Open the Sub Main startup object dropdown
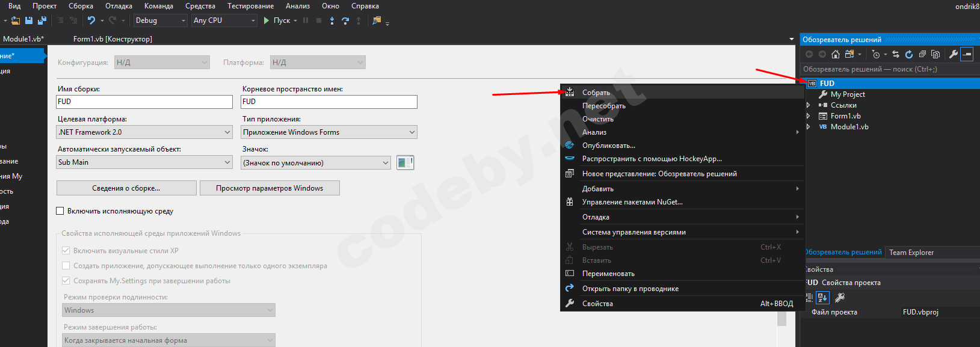Image resolution: width=980 pixels, height=347 pixels. pos(144,162)
